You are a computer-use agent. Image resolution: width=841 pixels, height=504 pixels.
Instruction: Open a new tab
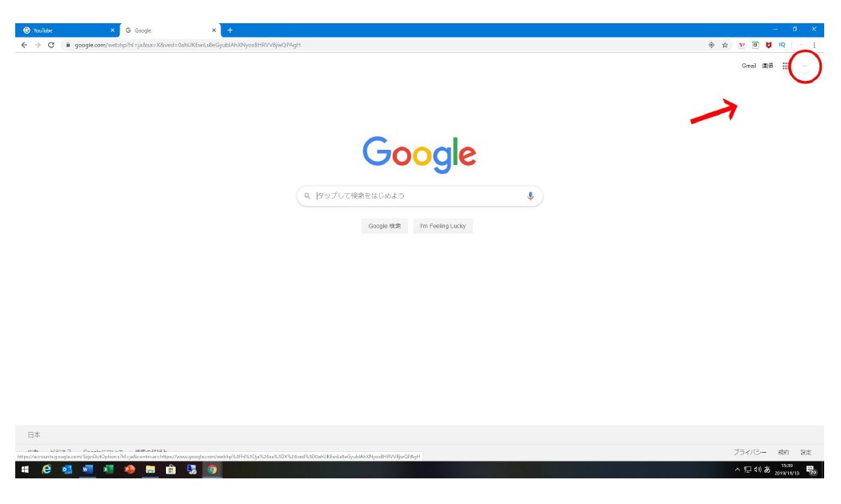pyautogui.click(x=230, y=30)
